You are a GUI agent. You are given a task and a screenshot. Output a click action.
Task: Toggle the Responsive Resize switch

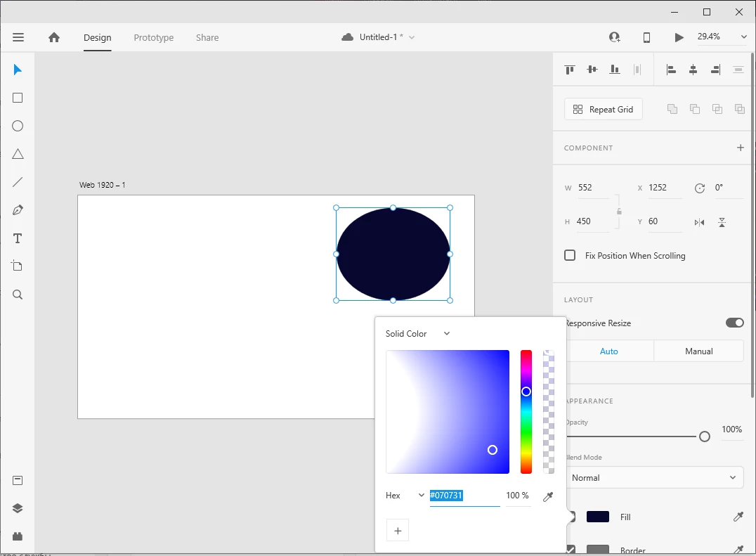tap(735, 323)
